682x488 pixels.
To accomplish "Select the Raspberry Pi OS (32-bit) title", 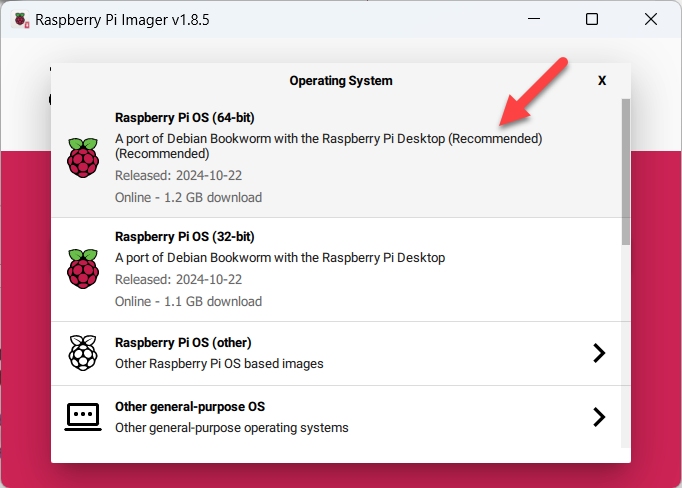I will (184, 237).
